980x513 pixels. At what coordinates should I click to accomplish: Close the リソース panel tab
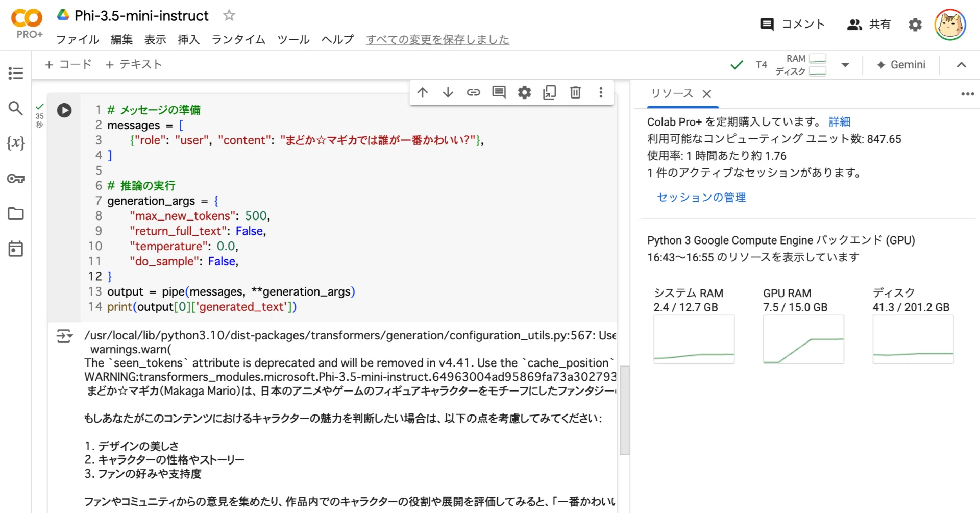(x=707, y=94)
